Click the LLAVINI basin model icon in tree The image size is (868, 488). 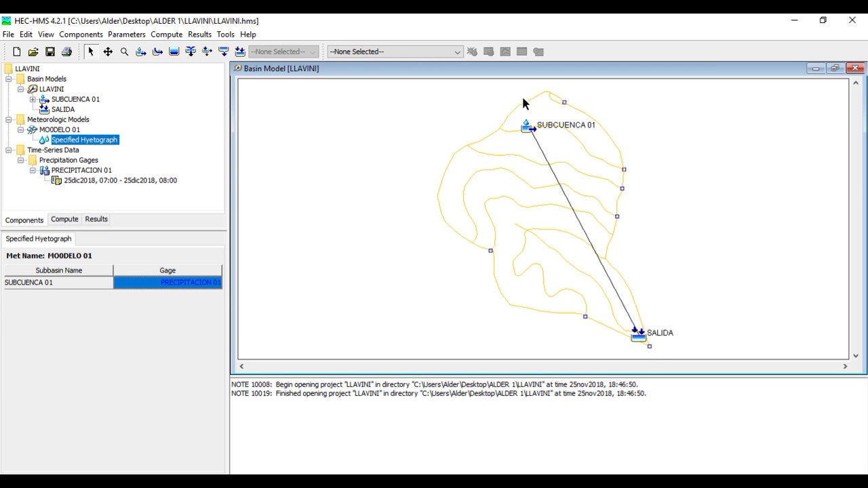click(x=32, y=89)
